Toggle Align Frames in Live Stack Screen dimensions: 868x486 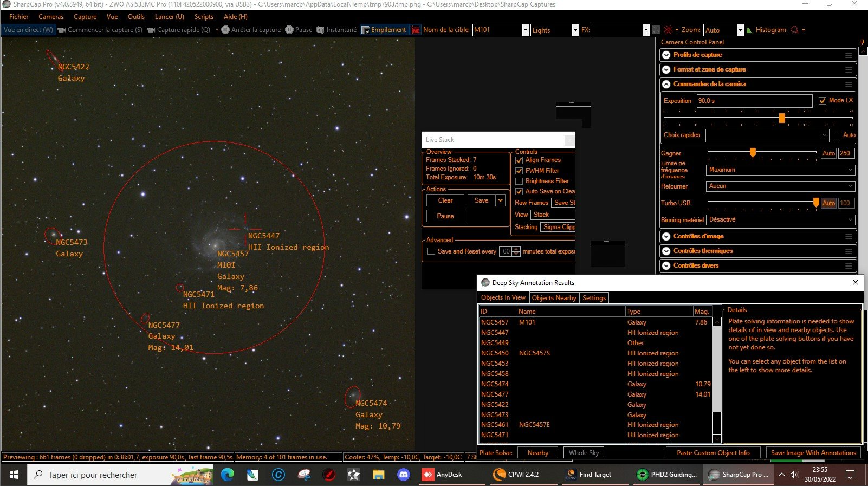[519, 160]
